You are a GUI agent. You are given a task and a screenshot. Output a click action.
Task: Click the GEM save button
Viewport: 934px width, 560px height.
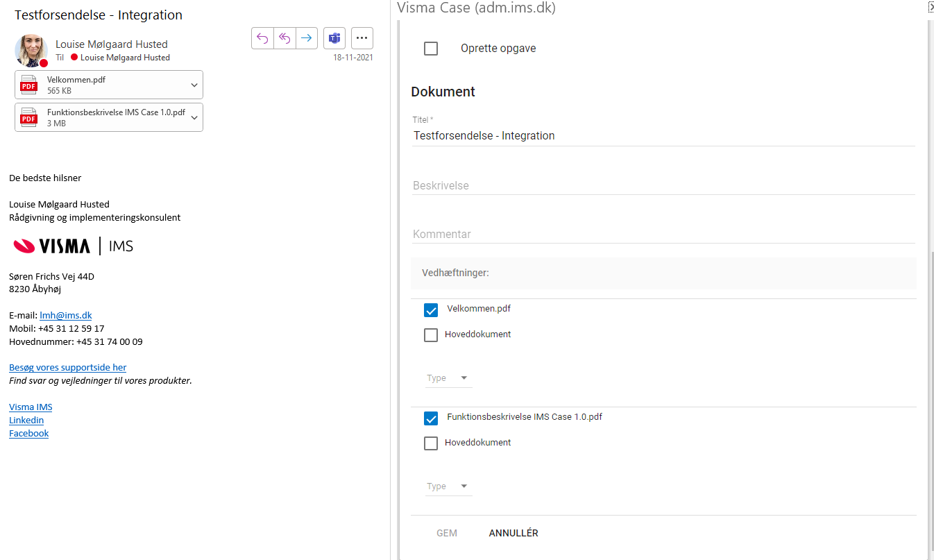pyautogui.click(x=447, y=533)
